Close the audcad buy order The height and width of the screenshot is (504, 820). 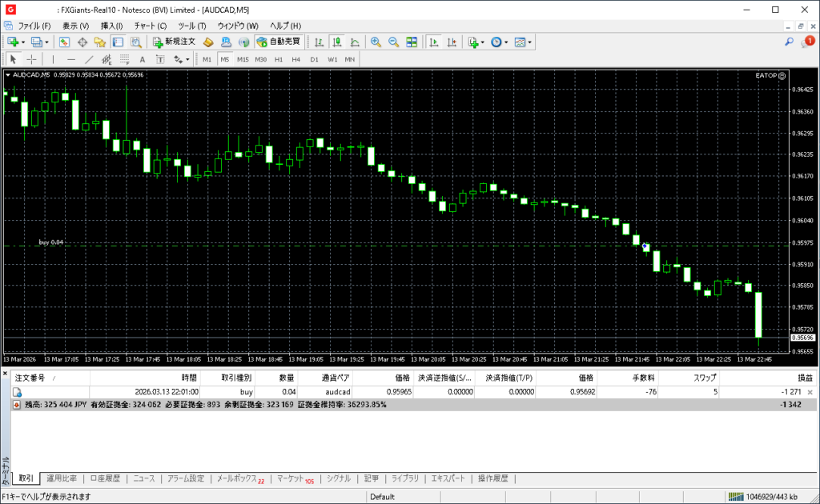[x=810, y=393]
